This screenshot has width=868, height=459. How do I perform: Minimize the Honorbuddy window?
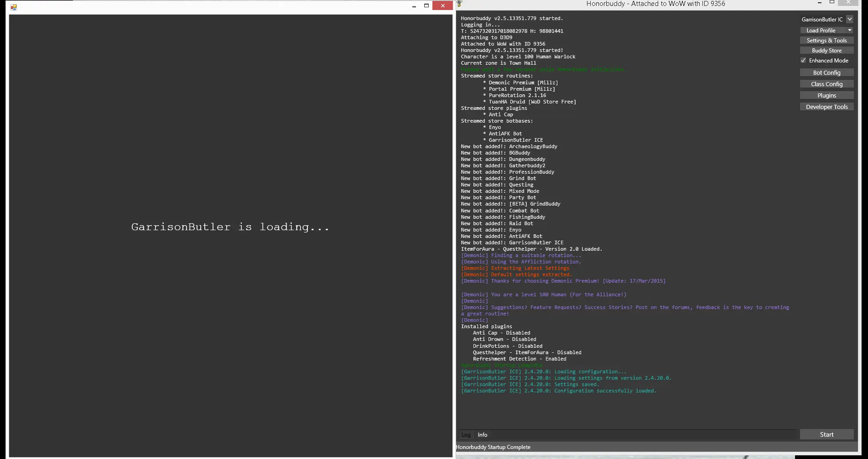coord(820,3)
